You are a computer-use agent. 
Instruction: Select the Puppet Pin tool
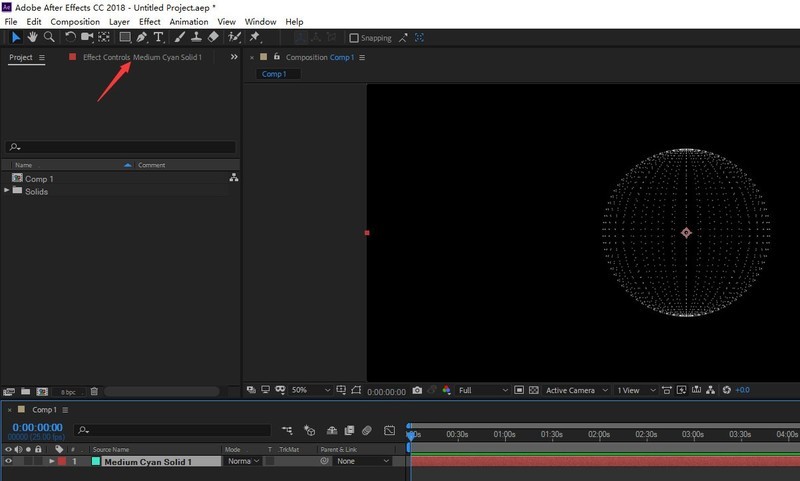(256, 37)
